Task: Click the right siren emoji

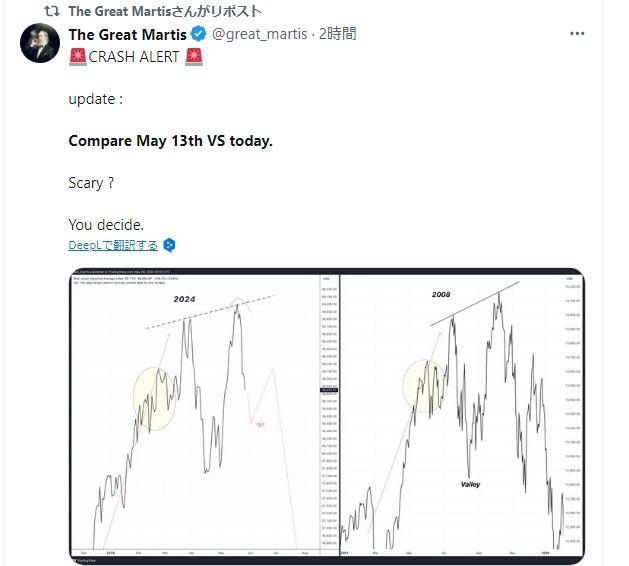Action: tap(194, 57)
